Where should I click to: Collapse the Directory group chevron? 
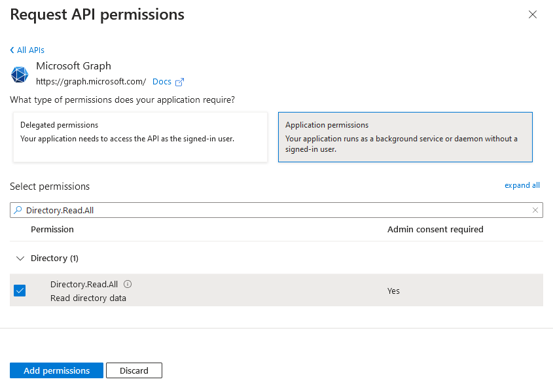point(20,258)
